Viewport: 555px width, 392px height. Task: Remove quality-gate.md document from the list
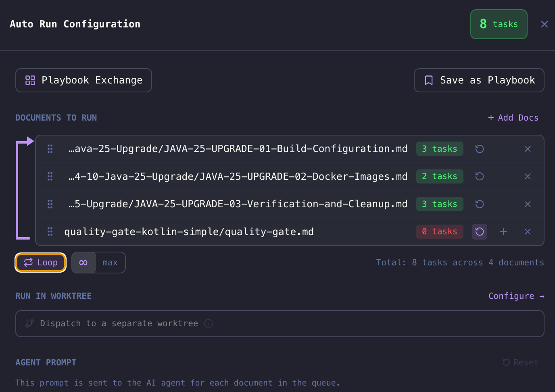527,231
